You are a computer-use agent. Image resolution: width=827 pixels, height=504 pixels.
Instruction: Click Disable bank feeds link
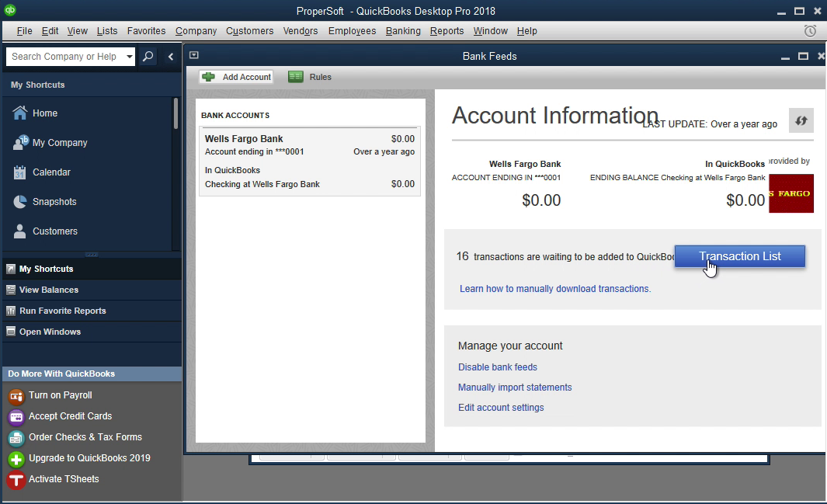click(x=497, y=367)
